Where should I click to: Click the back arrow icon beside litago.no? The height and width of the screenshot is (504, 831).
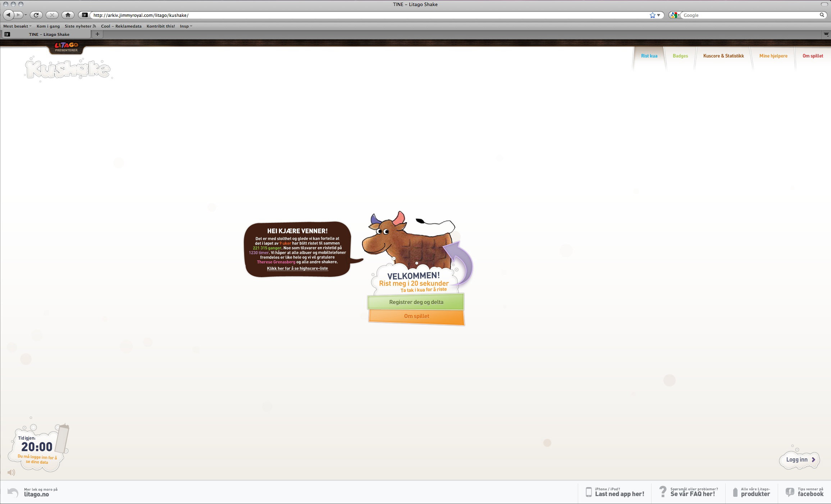pyautogui.click(x=13, y=492)
